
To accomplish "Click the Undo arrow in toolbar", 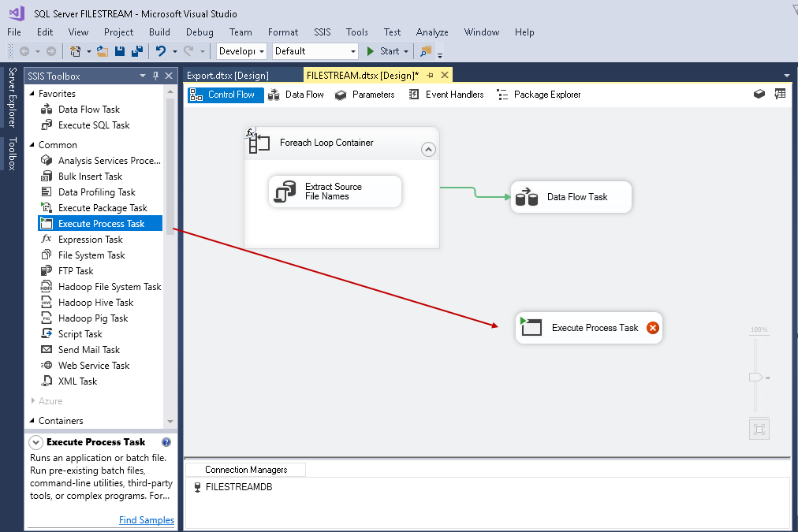I will [161, 51].
